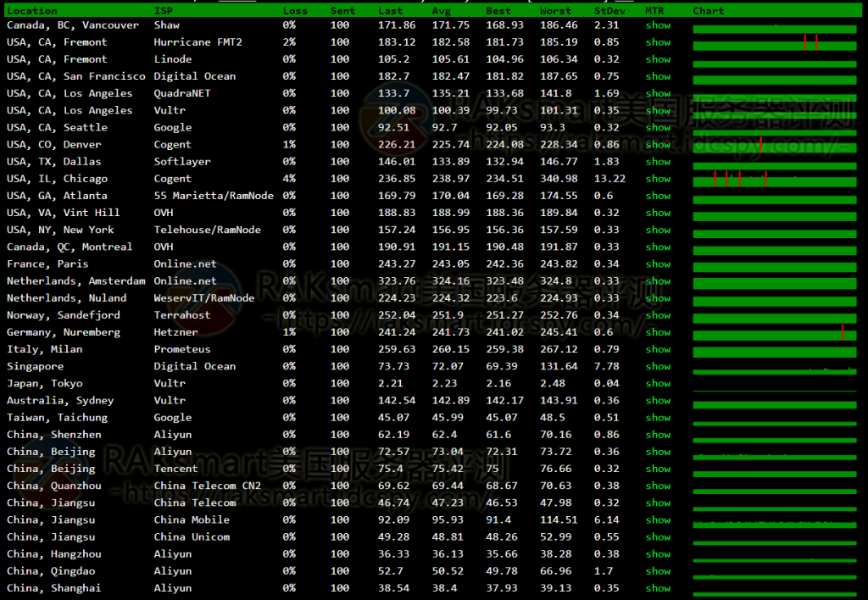Viewport: 868px width, 600px height.
Task: Click 'show' in Dallas Softlayer row
Action: tap(658, 162)
